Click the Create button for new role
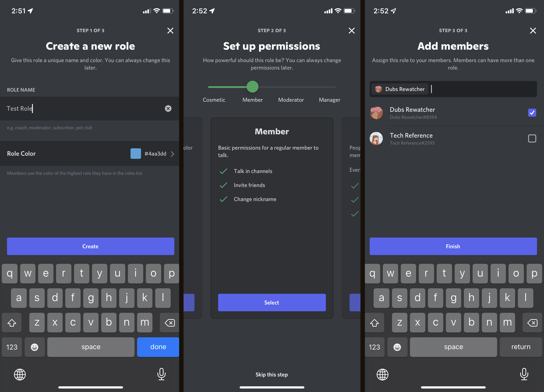 click(90, 246)
